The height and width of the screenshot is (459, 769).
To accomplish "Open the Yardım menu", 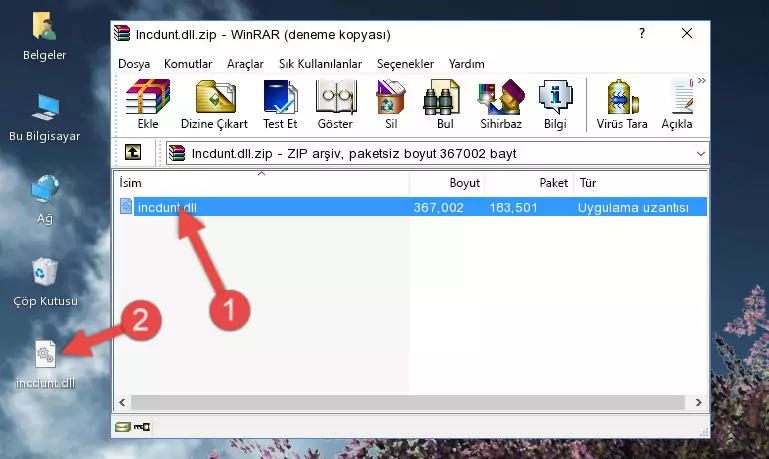I will (x=466, y=64).
